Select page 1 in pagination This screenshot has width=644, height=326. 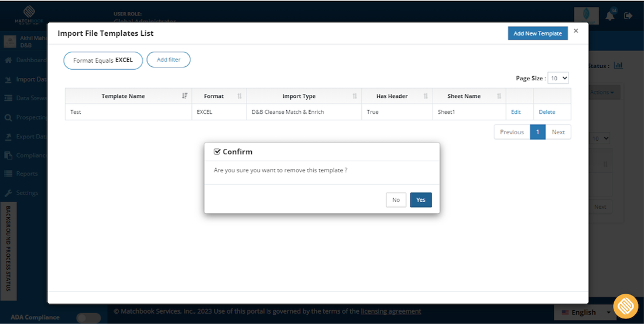pos(537,132)
